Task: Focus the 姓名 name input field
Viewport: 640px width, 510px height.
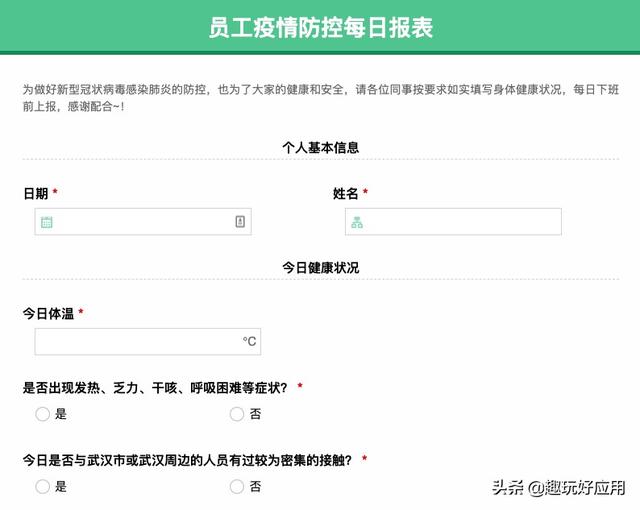Action: pyautogui.click(x=453, y=222)
